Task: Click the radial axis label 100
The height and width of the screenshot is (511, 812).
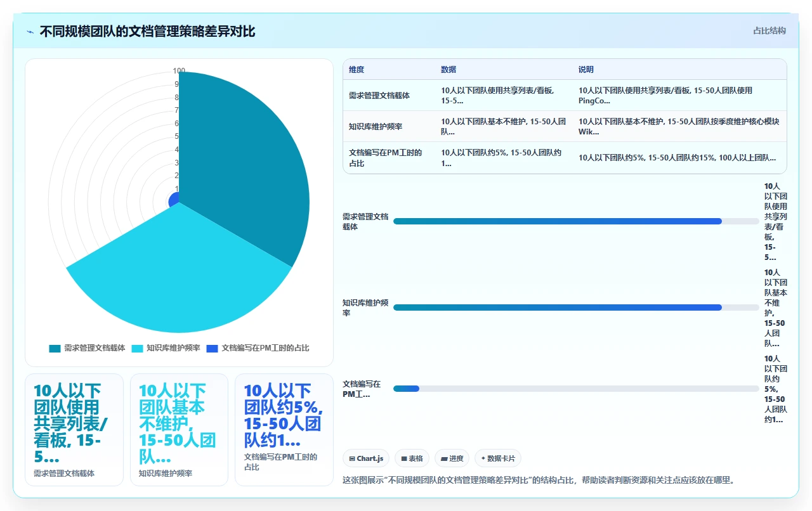Action: 179,71
